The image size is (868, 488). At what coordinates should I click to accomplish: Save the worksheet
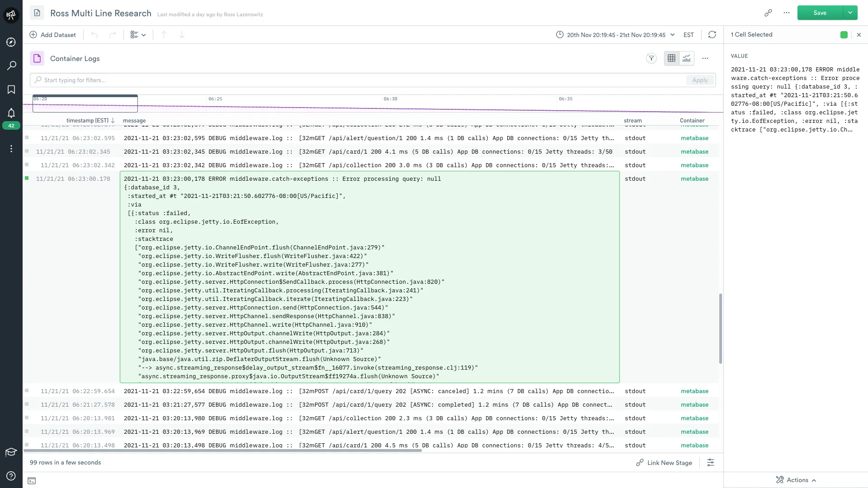coord(820,13)
